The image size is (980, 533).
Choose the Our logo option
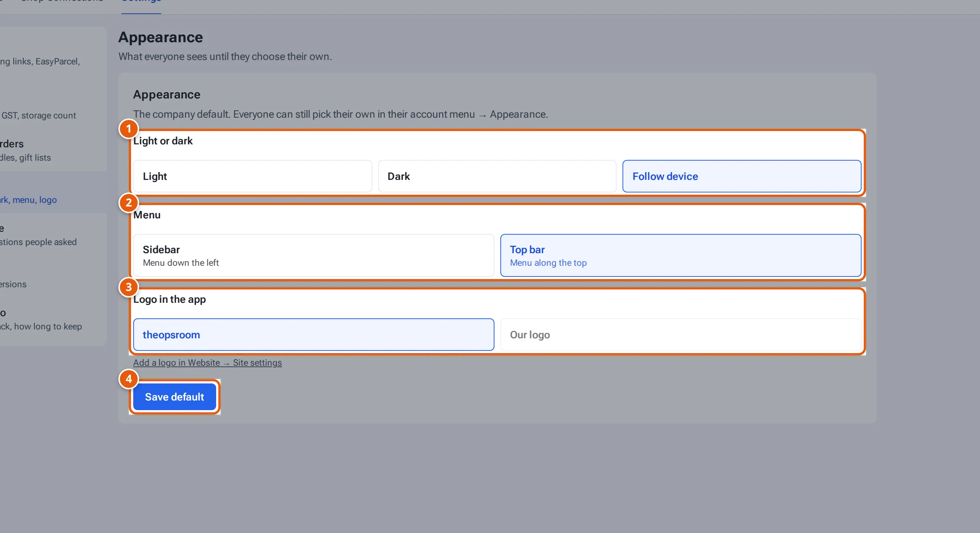click(x=681, y=334)
